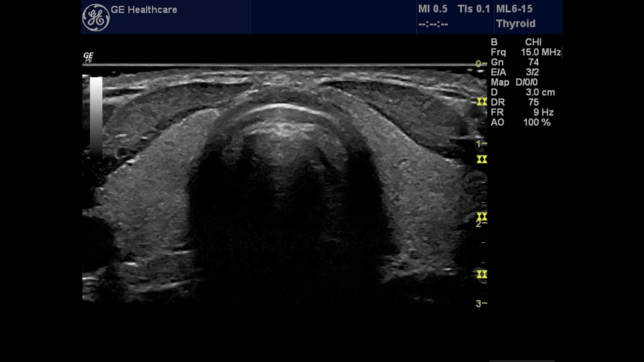Click the 2 cm depth ruler mark
The height and width of the screenshot is (362, 644).
pyautogui.click(x=480, y=223)
